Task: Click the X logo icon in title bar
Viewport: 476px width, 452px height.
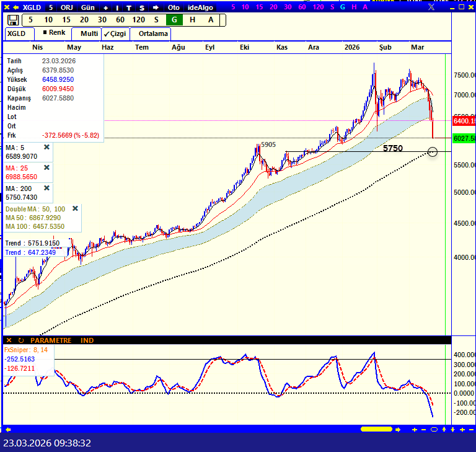Action: click(431, 7)
